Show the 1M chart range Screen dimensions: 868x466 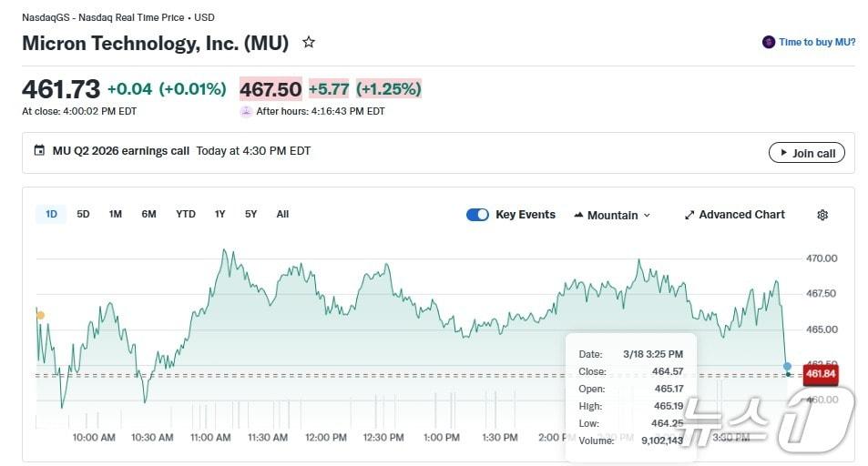[x=115, y=214]
